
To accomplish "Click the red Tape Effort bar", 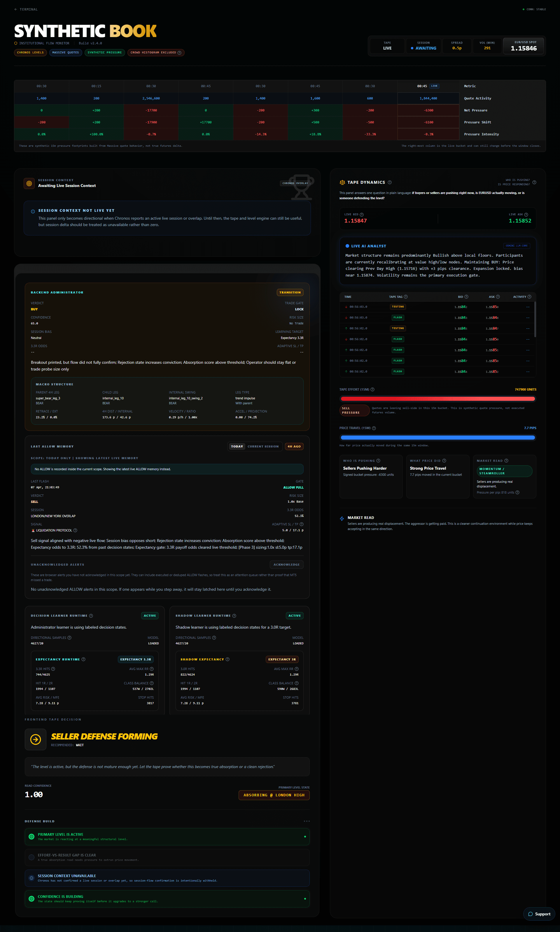I will tap(437, 399).
